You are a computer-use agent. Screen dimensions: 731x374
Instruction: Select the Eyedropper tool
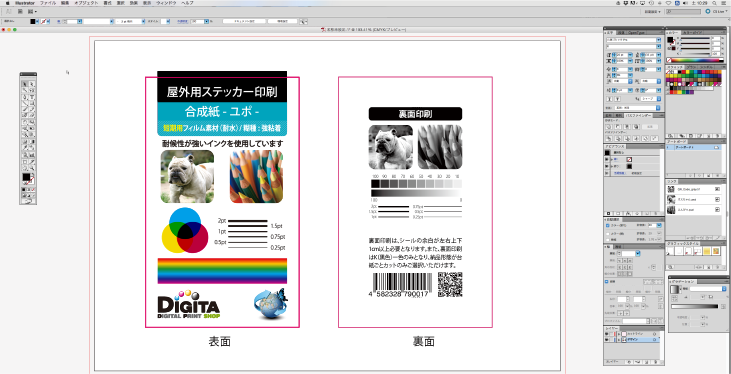point(25,147)
